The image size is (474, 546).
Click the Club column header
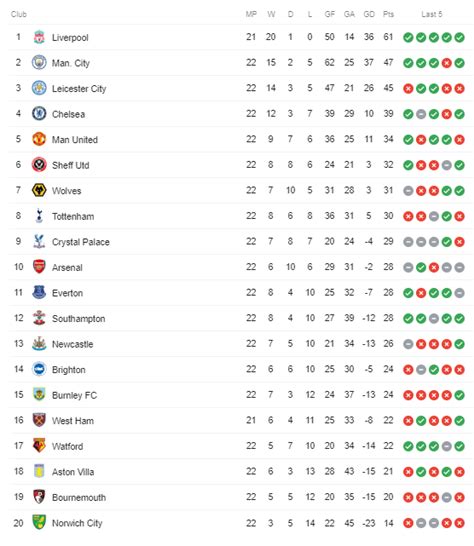pyautogui.click(x=19, y=14)
